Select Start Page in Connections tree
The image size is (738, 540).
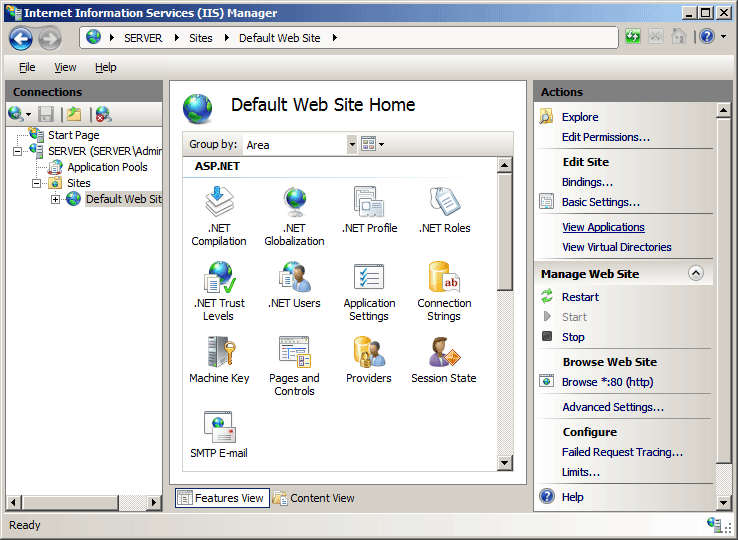click(x=73, y=135)
